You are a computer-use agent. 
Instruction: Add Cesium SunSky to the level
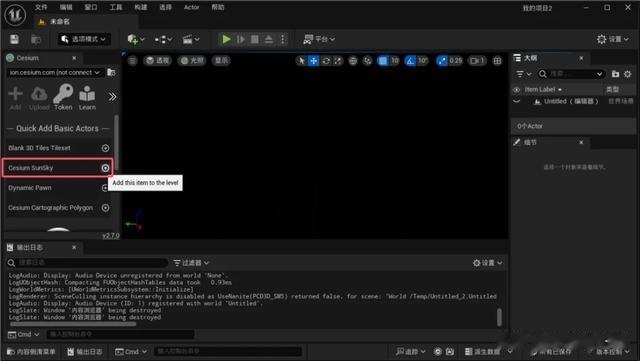pos(105,168)
